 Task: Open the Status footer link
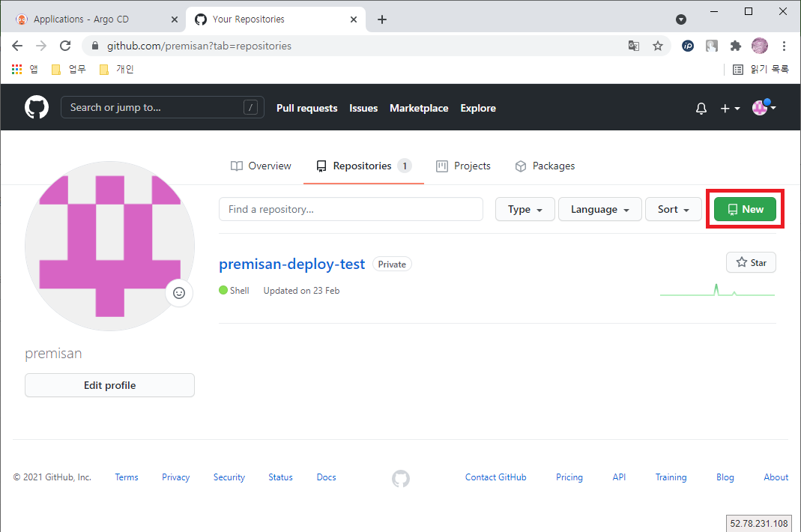point(280,477)
